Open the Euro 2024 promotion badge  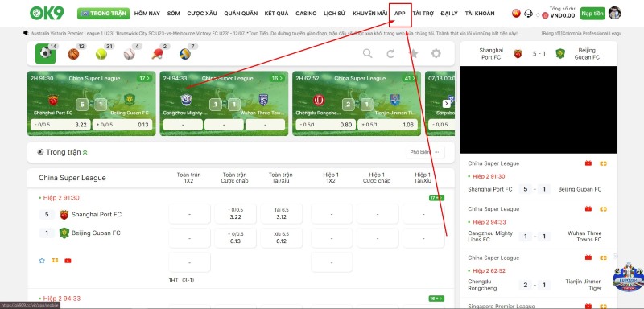click(x=627, y=278)
